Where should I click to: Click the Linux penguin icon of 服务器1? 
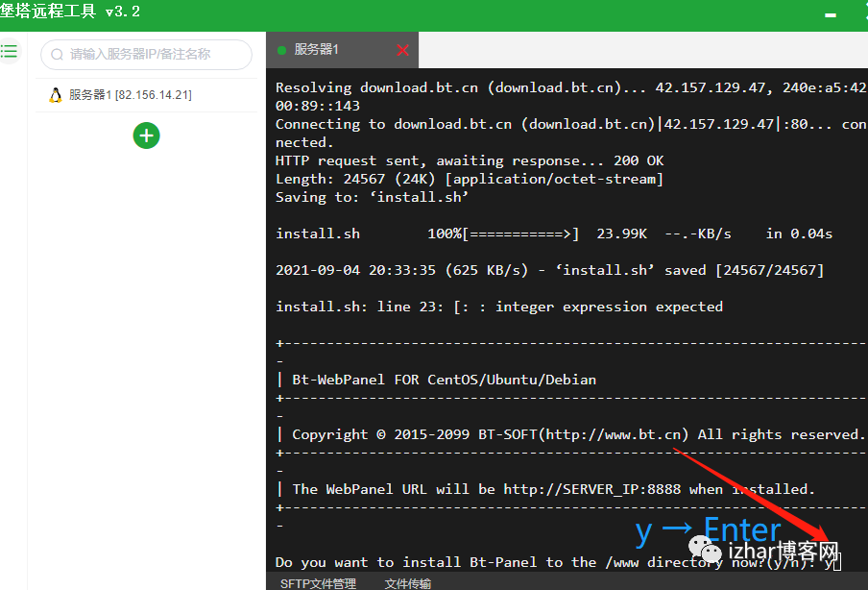click(56, 95)
